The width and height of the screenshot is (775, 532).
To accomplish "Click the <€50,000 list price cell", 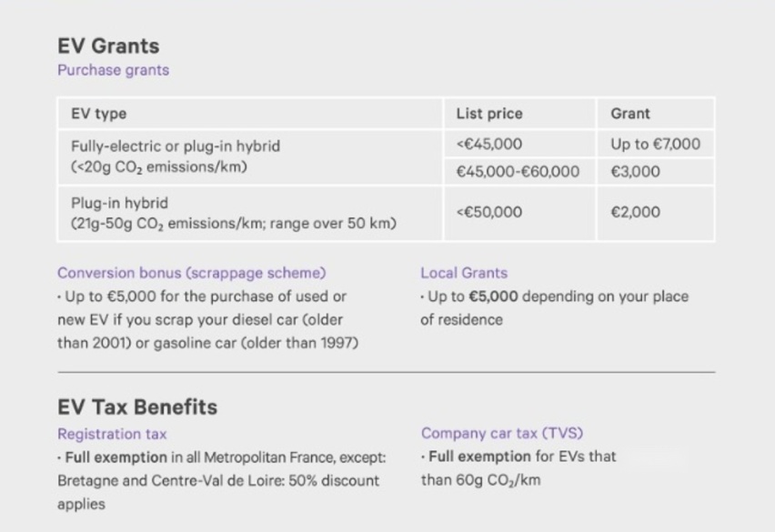I will 520,213.
